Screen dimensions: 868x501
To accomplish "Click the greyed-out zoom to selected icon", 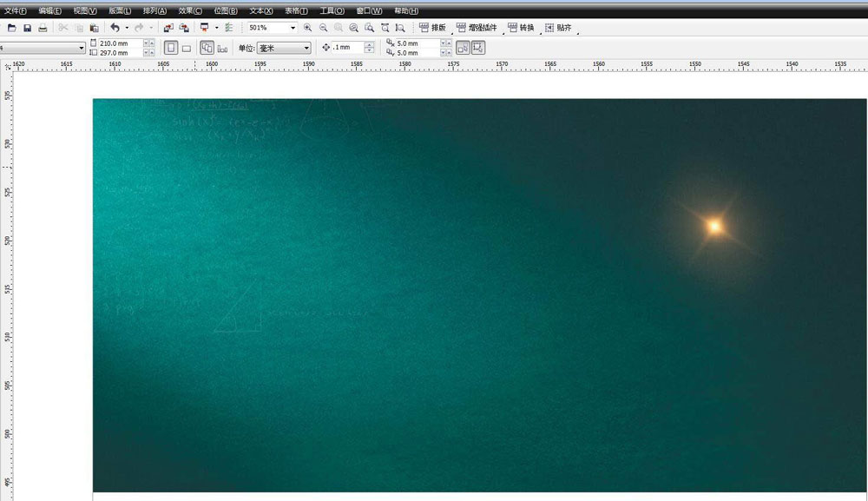I will [x=339, y=28].
